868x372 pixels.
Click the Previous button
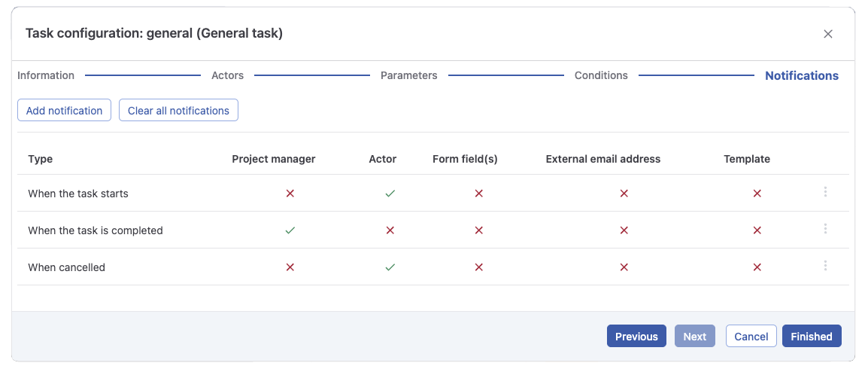[636, 337]
